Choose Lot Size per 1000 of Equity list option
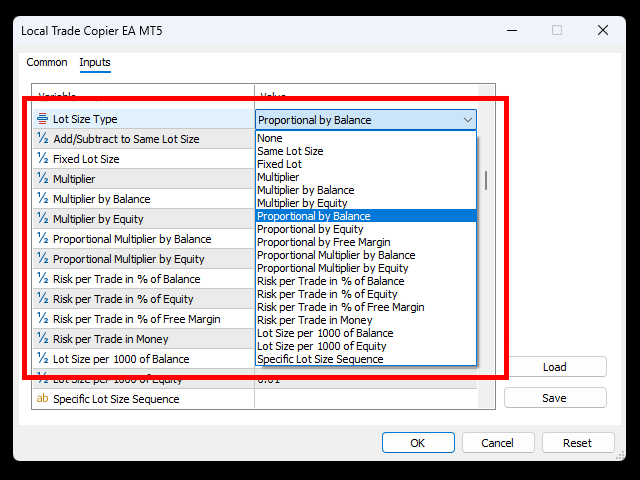 click(x=366, y=347)
